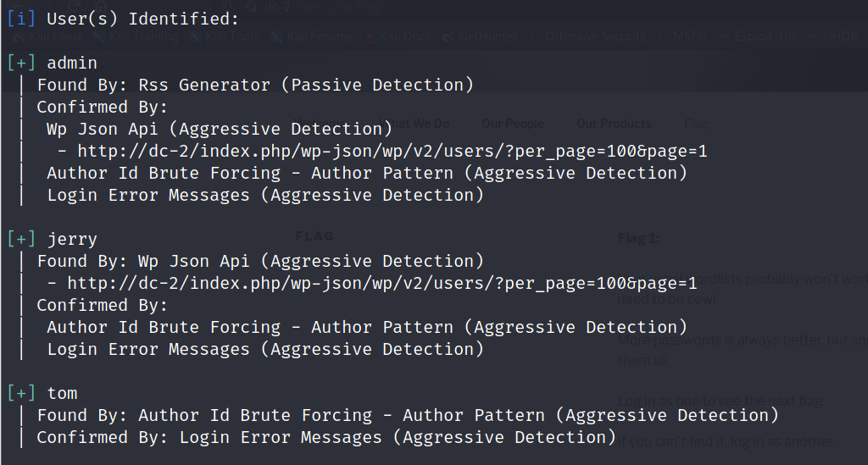868x465 pixels.
Task: Click the jerry username in terminal output
Action: tap(72, 240)
